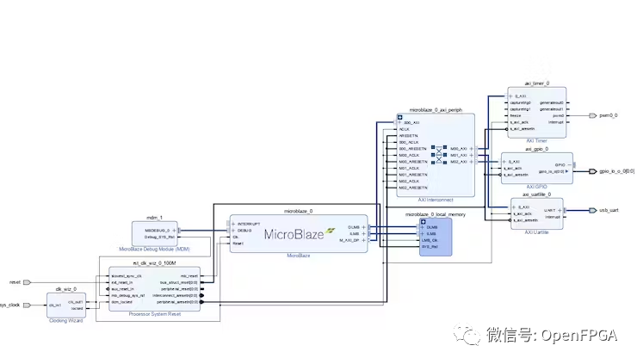The height and width of the screenshot is (364, 637).
Task: Select the pwm0_0 output port symbol
Action: click(x=592, y=115)
